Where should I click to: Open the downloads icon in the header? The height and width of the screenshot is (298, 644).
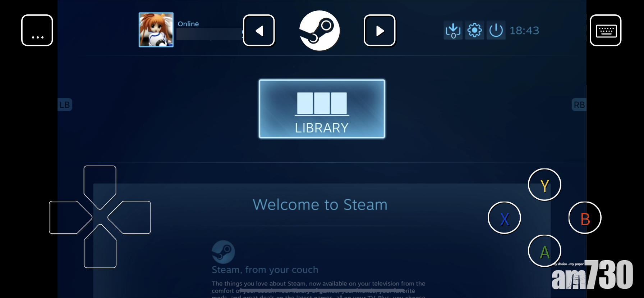(x=453, y=31)
